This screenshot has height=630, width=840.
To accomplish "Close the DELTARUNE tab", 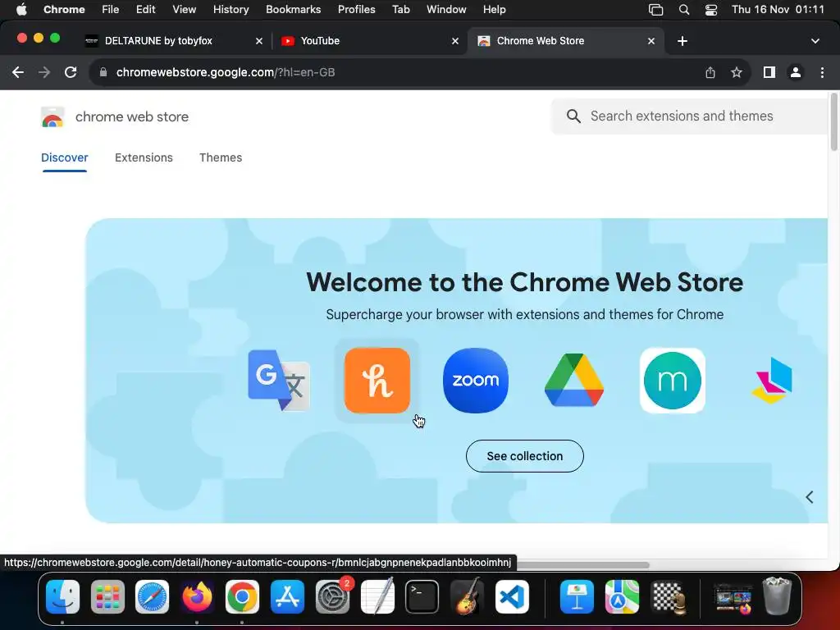I will coord(258,41).
